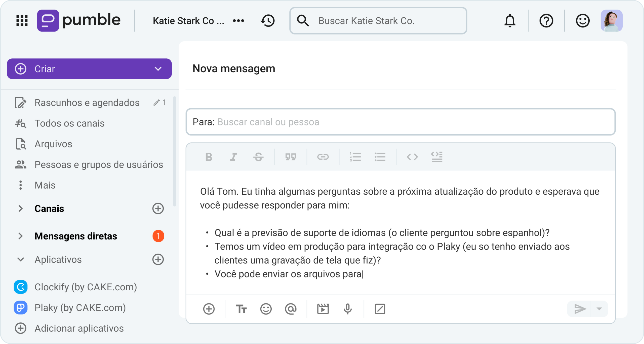Insert a blockquote
Viewport: 644px width, 344px height.
(x=291, y=157)
